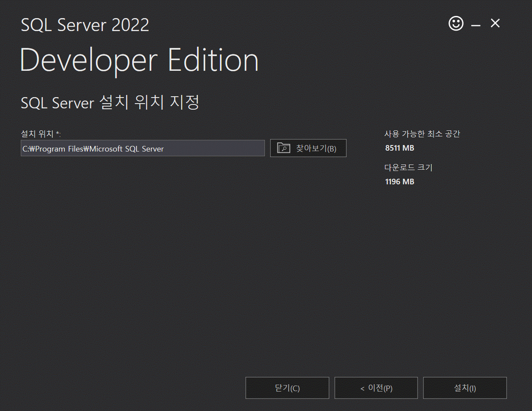Click the SQL Server 설치 위치 지정 heading
Viewport: 532px width, 411px height.
(110, 103)
